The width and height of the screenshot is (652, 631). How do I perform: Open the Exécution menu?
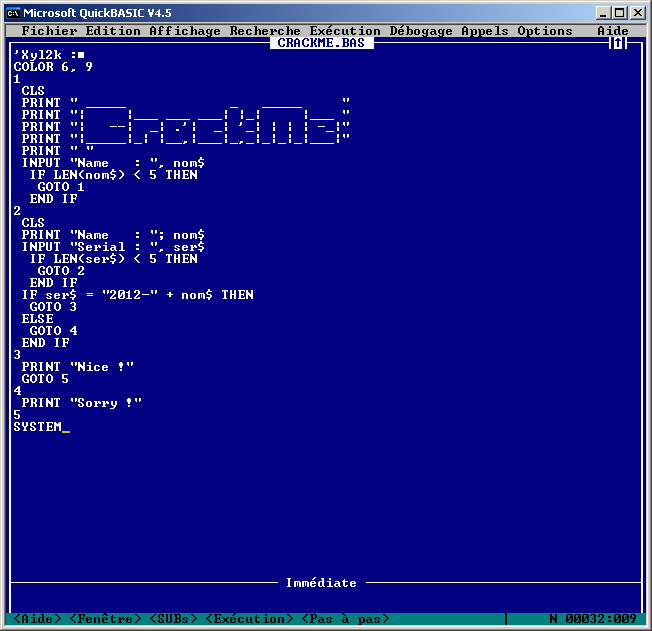coord(345,31)
